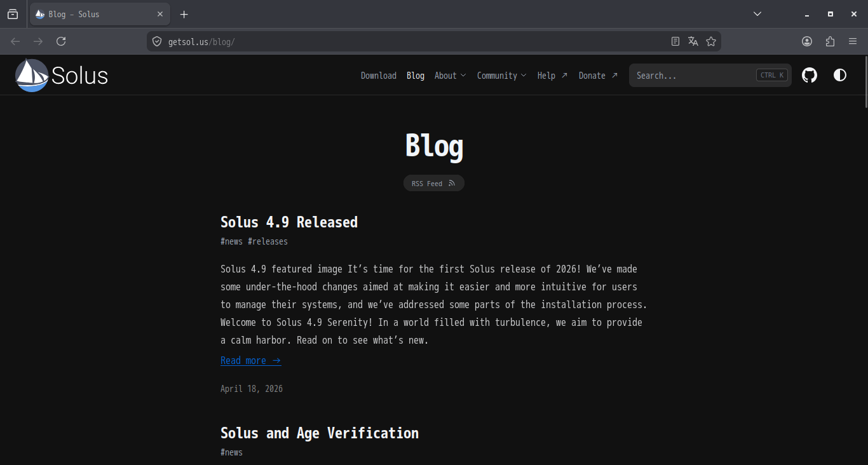This screenshot has width=868, height=465.
Task: Click the Solus sailboat logo
Action: point(62,76)
